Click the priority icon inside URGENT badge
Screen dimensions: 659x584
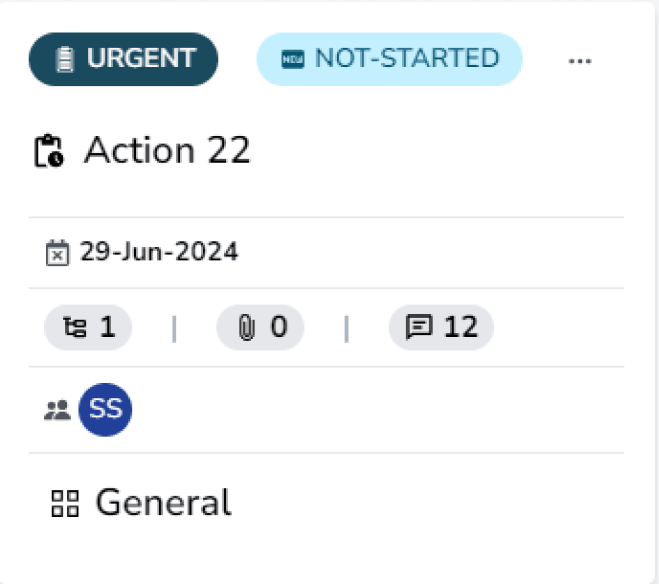pos(65,59)
